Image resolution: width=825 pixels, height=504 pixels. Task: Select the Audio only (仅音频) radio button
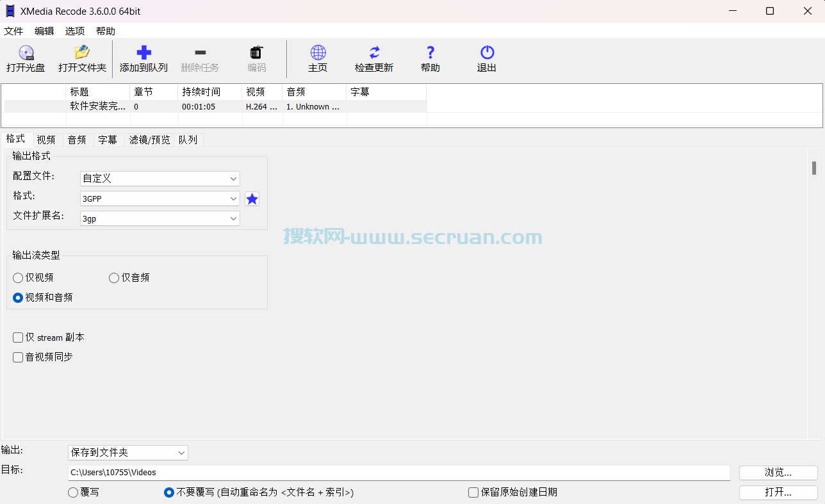point(114,278)
